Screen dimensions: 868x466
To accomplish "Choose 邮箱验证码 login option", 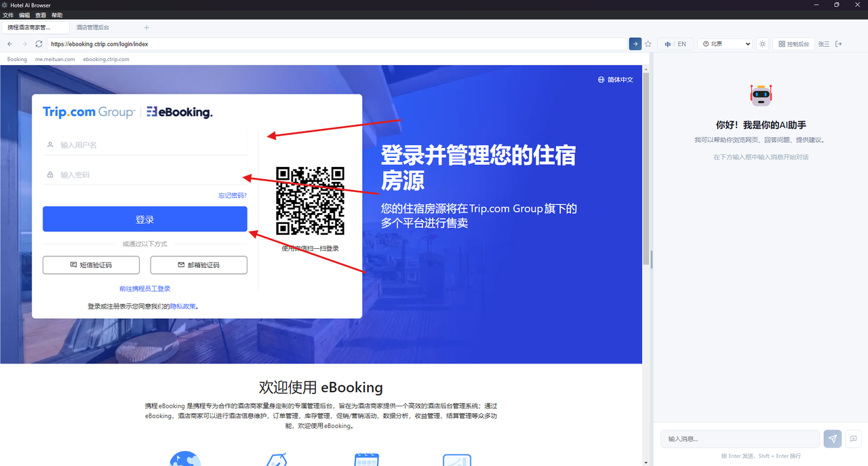I will click(x=199, y=265).
